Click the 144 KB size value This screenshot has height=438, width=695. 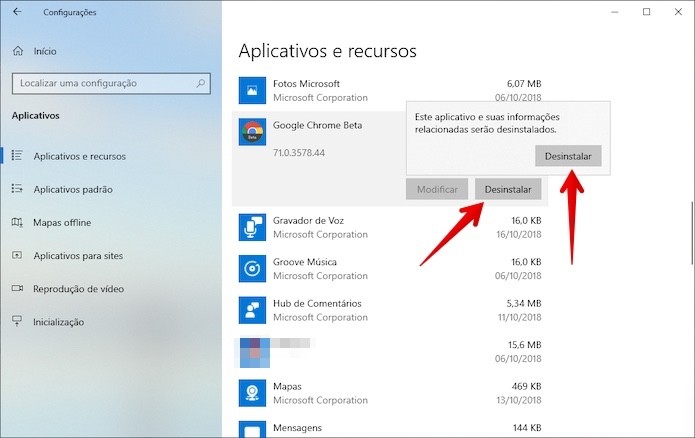(527, 428)
